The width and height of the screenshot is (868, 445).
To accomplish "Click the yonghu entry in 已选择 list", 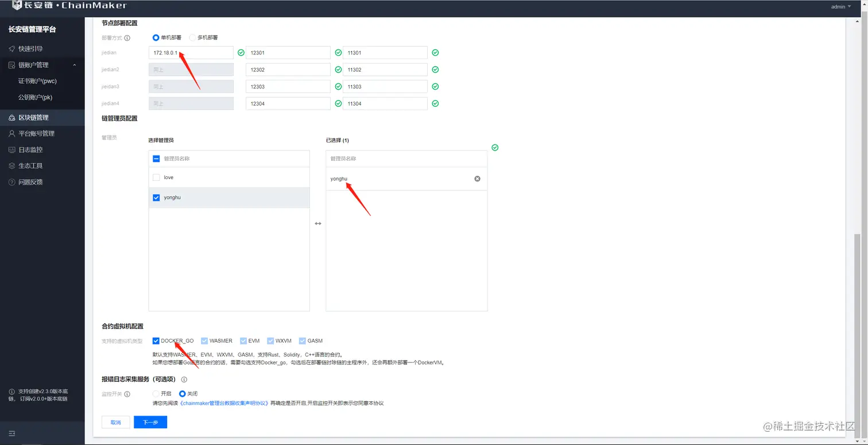I will click(406, 179).
